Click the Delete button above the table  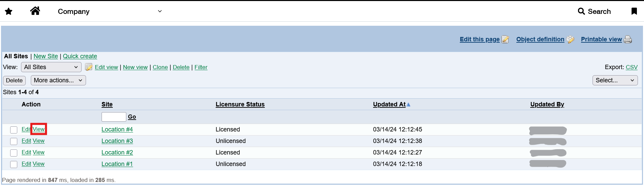point(14,80)
